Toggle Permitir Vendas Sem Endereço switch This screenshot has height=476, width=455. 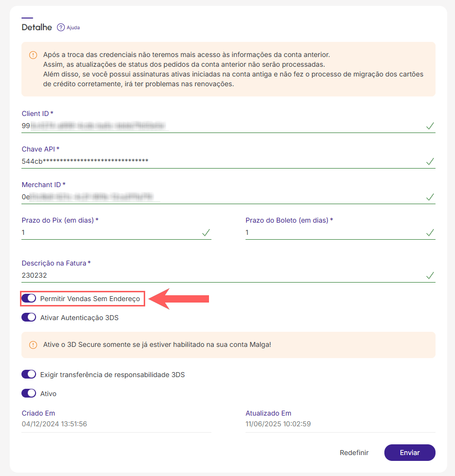tap(29, 298)
